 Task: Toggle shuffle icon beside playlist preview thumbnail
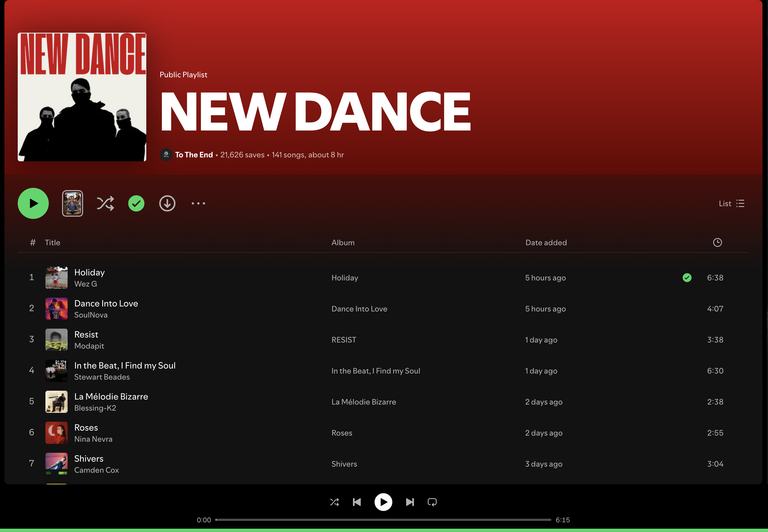(105, 203)
